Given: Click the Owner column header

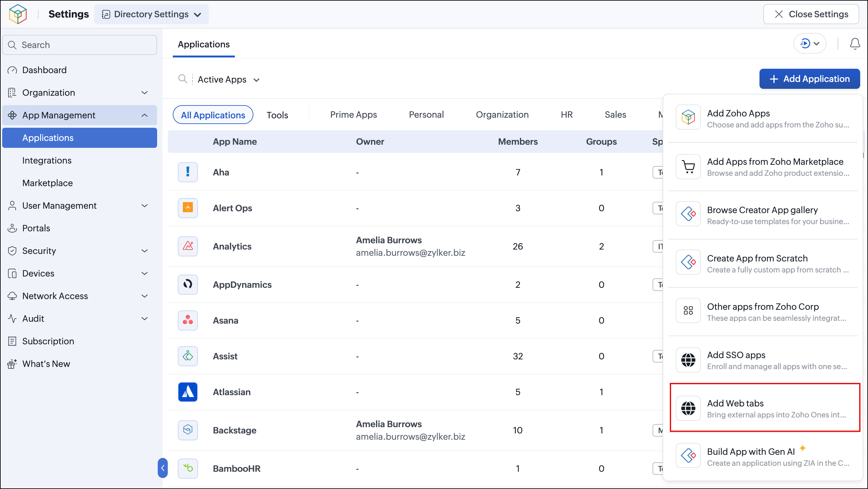Looking at the screenshot, I should coord(370,142).
